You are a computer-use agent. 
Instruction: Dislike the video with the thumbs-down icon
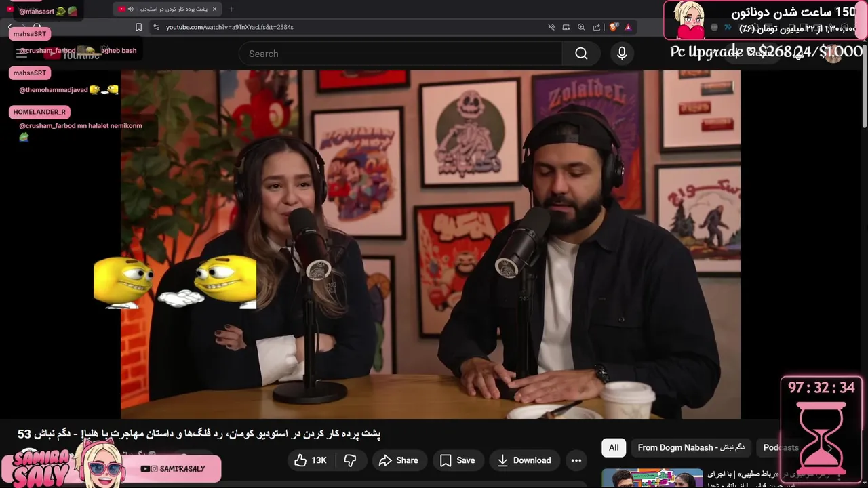pyautogui.click(x=350, y=460)
